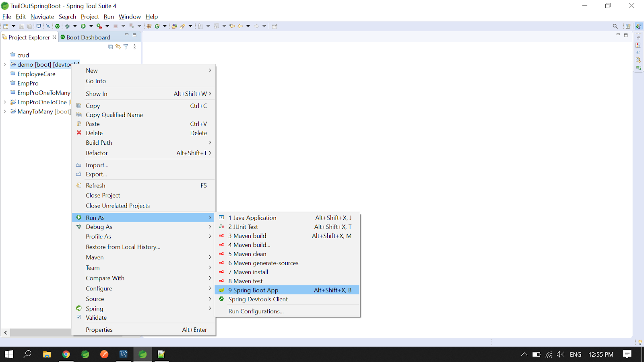Click the magnifier search icon at toolbar right
Image resolution: width=644 pixels, height=362 pixels.
click(x=615, y=26)
